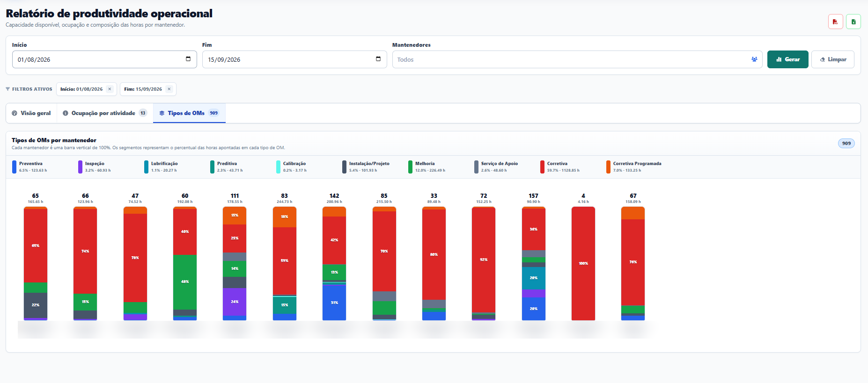Click the Gerar button

(787, 59)
